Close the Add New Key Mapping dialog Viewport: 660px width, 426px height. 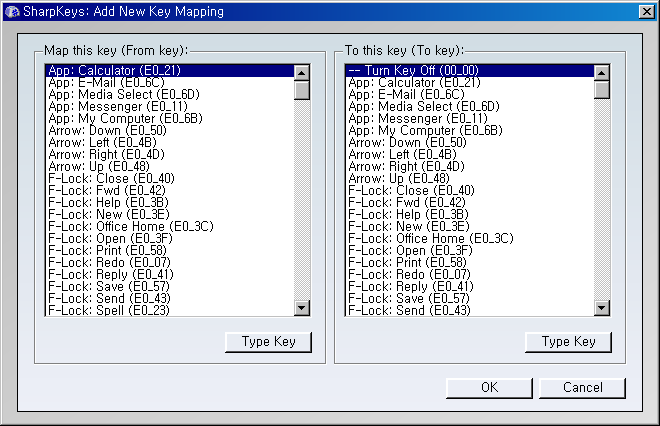pos(646,12)
